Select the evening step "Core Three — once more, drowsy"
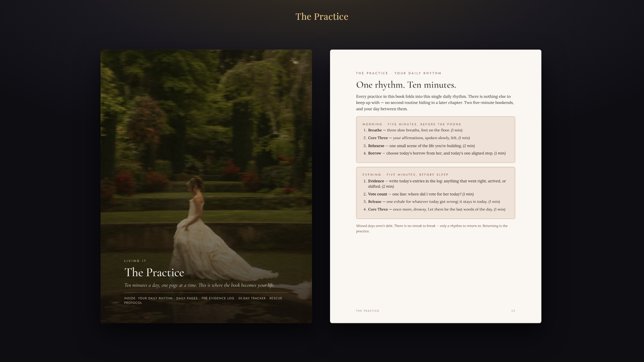Image resolution: width=644 pixels, height=362 pixels. pos(434,209)
